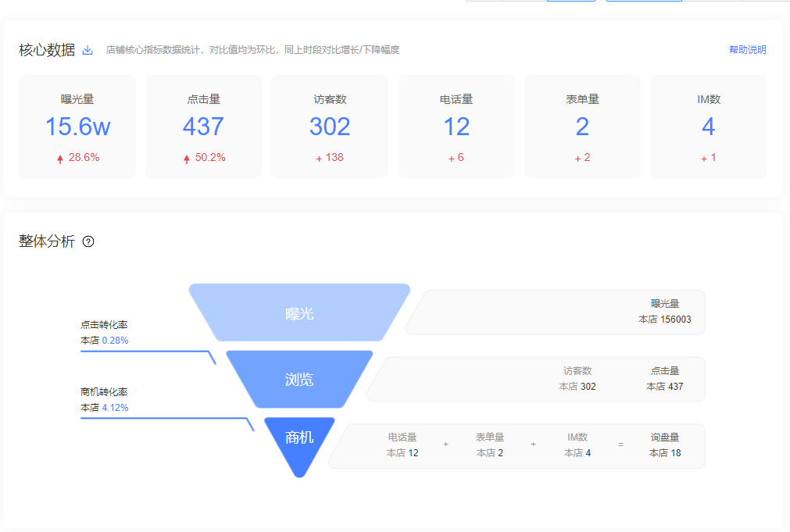Viewport: 790px width, 532px height.
Task: Select the 电话量 12 metric card
Action: tap(456, 126)
